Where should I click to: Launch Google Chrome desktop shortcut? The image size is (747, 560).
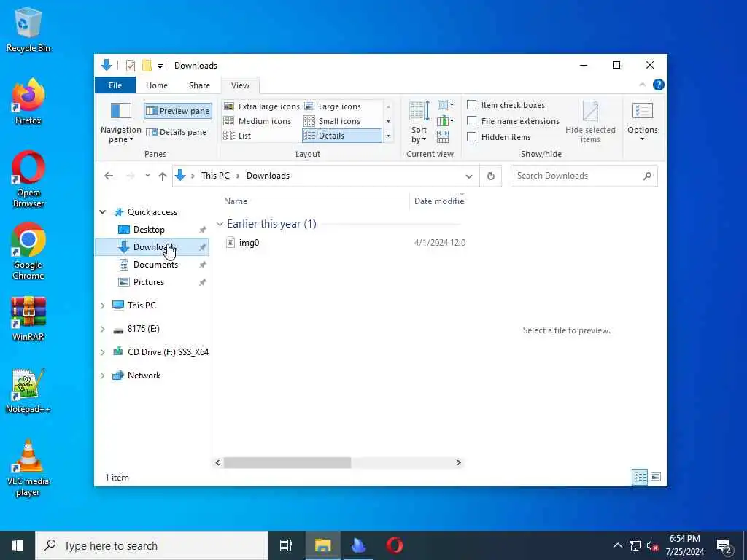click(x=28, y=252)
